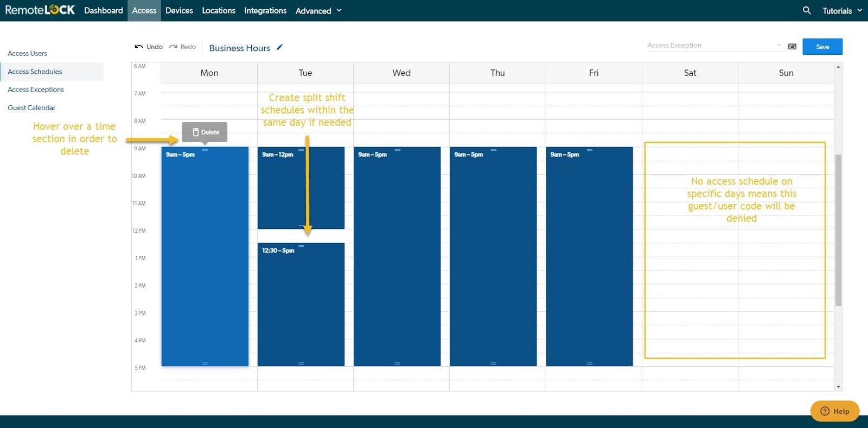Open the Help widget
Viewport: 868px width, 428px height.
click(x=834, y=411)
